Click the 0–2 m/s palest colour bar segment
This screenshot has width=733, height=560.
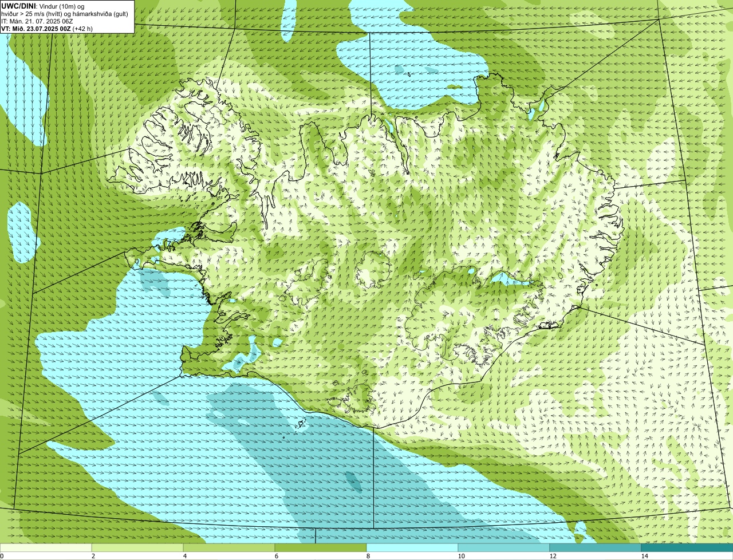[x=46, y=547]
